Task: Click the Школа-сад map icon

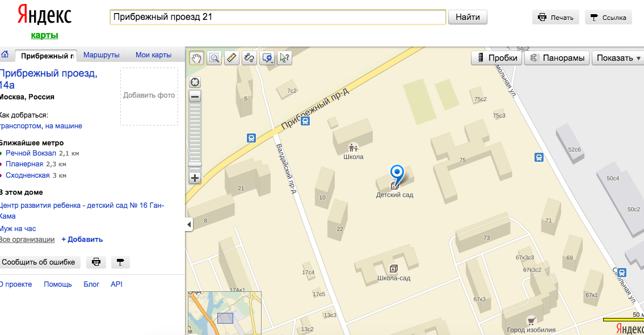Action: pos(393,269)
